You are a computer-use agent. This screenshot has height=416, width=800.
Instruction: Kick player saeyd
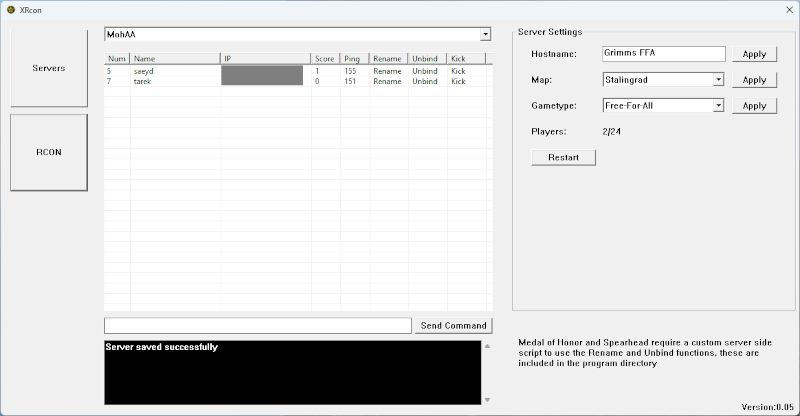(458, 71)
